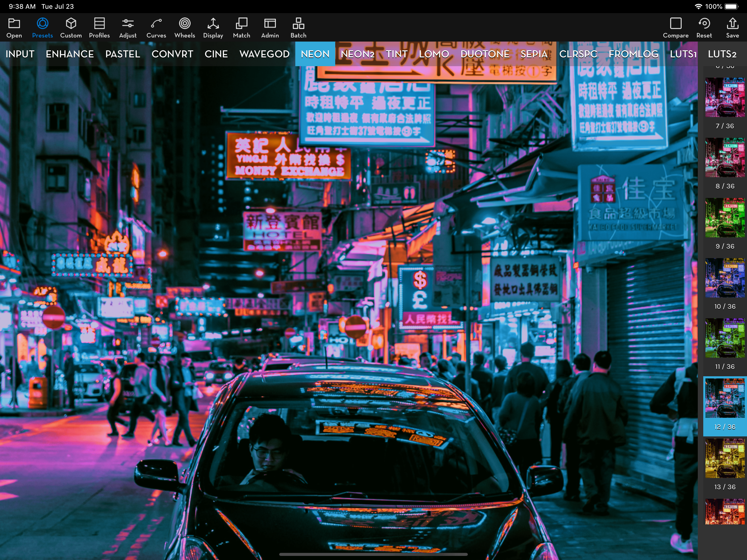Select the SEPIA preset category
The width and height of the screenshot is (747, 560).
(x=534, y=54)
